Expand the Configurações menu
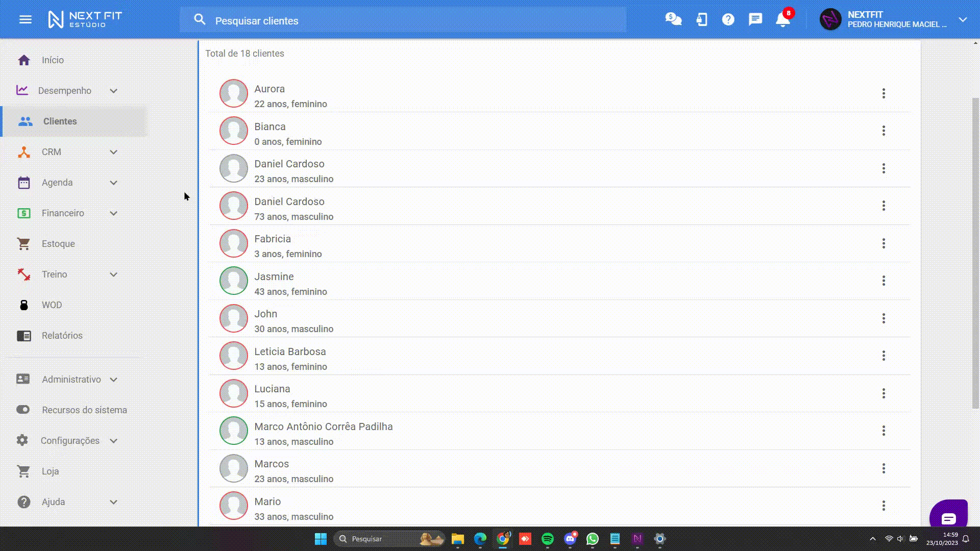This screenshot has height=551, width=980. [x=70, y=441]
